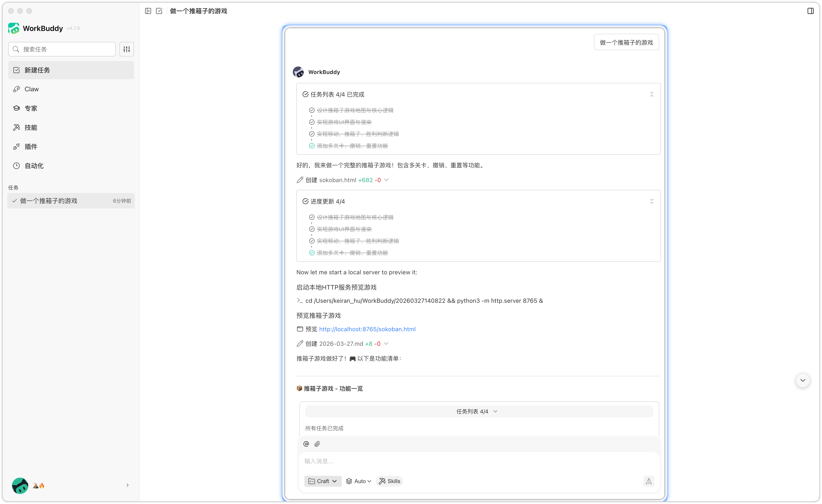The height and width of the screenshot is (504, 822).
Task: Toggle the right side panel icon
Action: click(x=810, y=11)
